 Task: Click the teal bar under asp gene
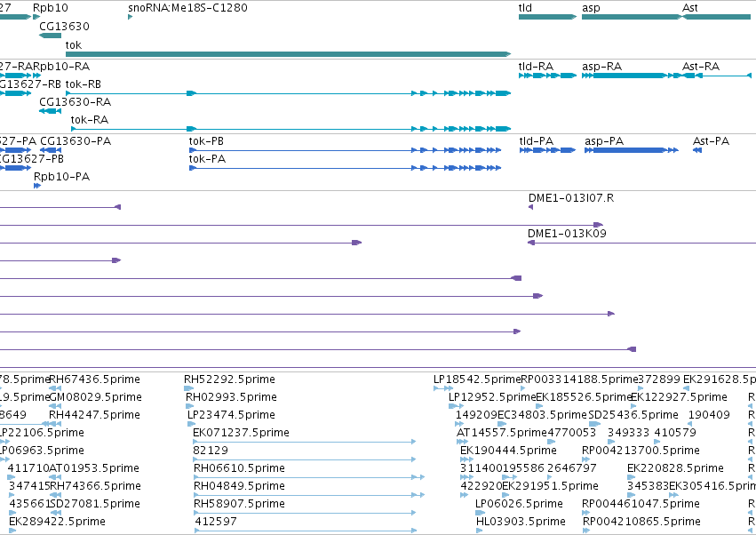[631, 17]
